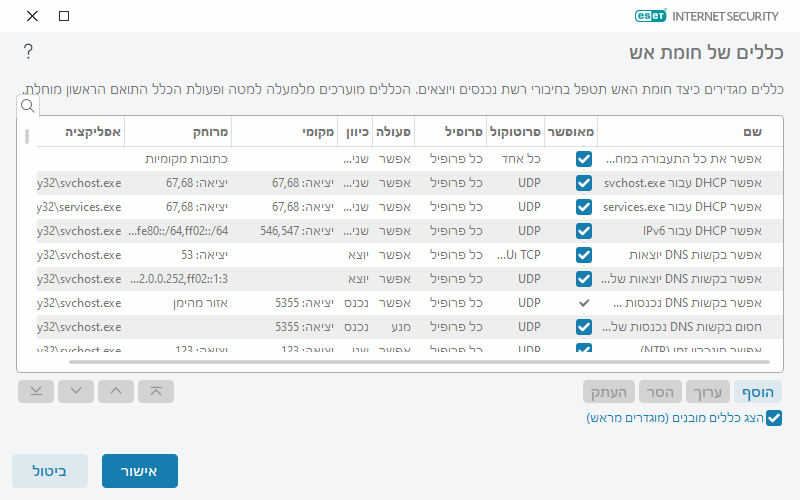Click the search magnifier icon above table

tap(28, 106)
